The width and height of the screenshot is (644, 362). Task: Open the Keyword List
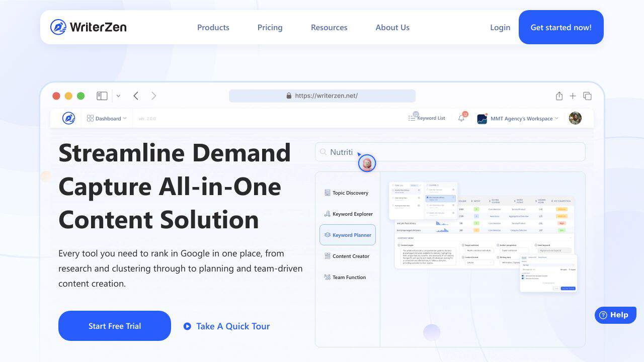tap(427, 118)
